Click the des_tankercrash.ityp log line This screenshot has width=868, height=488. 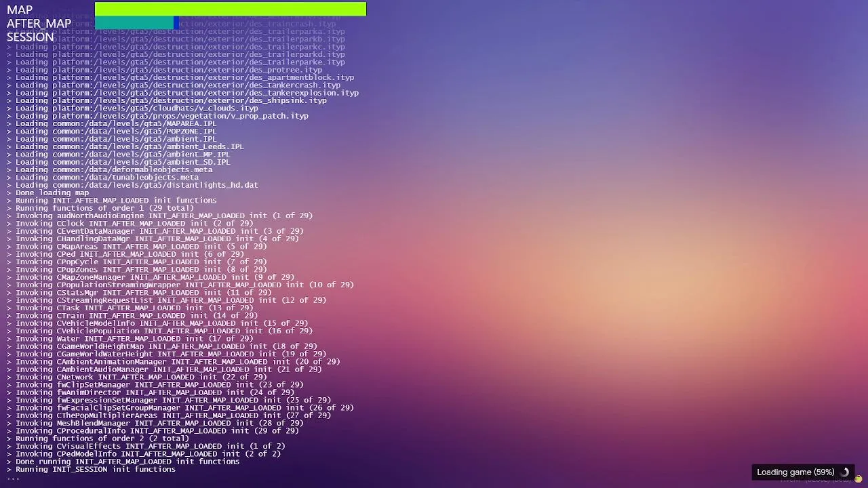(174, 85)
